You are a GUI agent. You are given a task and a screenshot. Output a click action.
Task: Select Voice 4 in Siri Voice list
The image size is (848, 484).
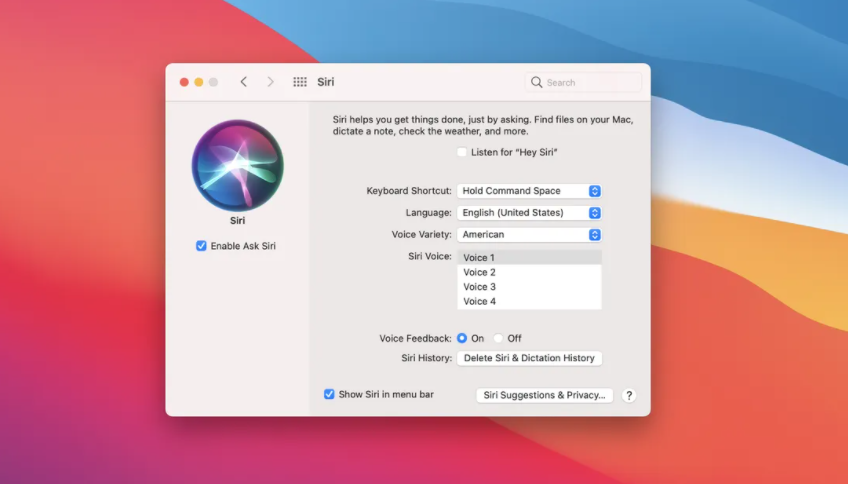click(x=529, y=301)
